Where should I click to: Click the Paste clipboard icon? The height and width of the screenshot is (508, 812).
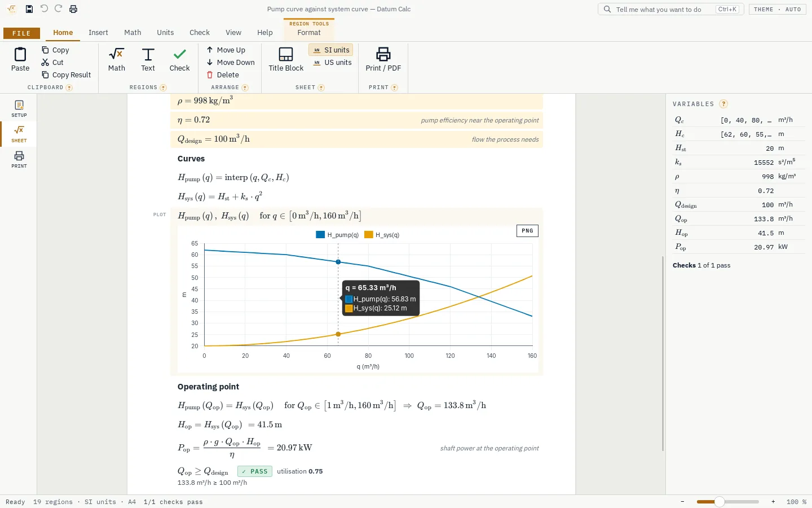[20, 54]
